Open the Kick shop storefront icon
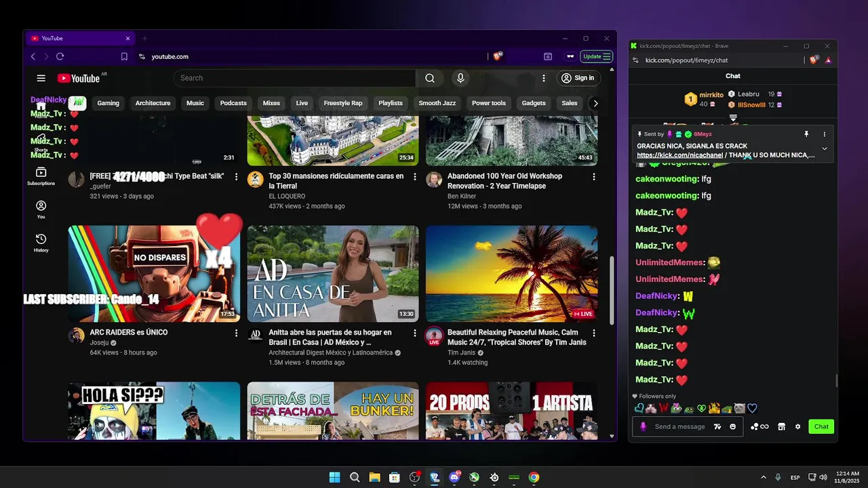The height and width of the screenshot is (488, 868). [x=781, y=426]
